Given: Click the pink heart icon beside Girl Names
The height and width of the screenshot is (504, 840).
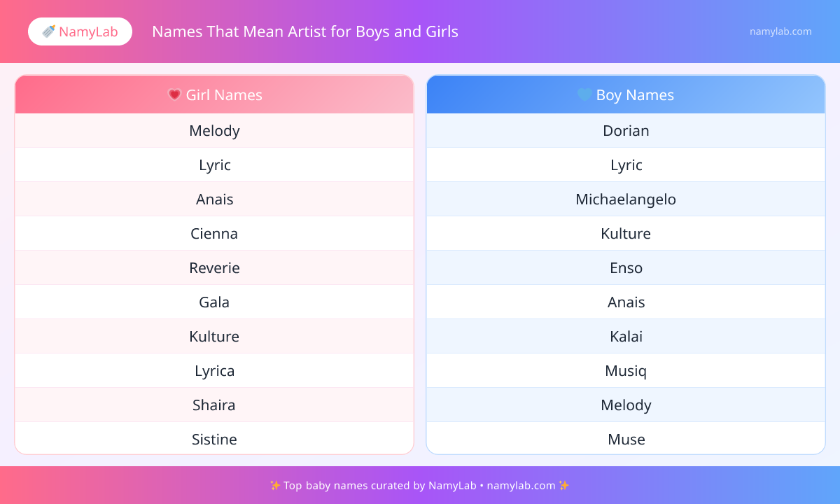Looking at the screenshot, I should pyautogui.click(x=175, y=94).
